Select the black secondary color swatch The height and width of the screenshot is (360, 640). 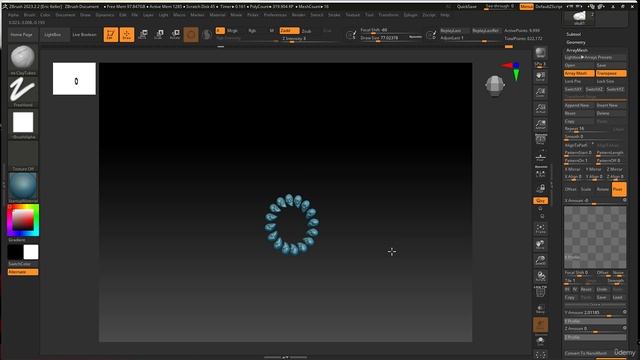[x=15, y=252]
